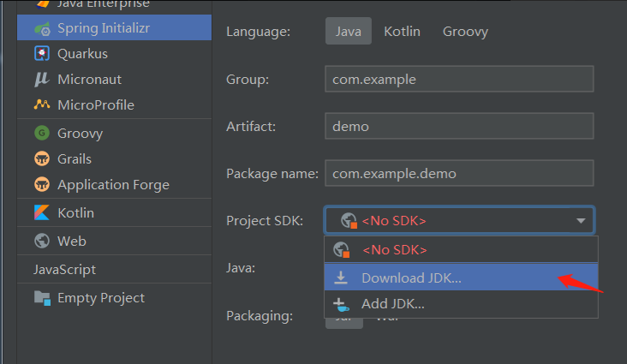Select Add JDK... from the SDK list
The width and height of the screenshot is (627, 364).
click(461, 304)
